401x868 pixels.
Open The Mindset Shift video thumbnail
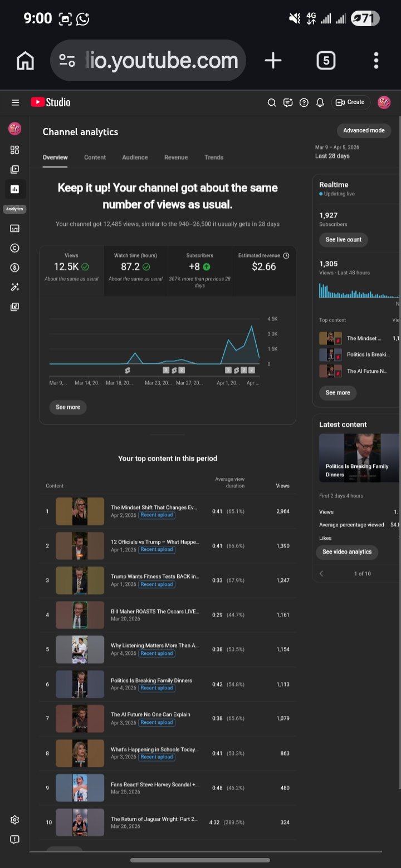(x=80, y=511)
